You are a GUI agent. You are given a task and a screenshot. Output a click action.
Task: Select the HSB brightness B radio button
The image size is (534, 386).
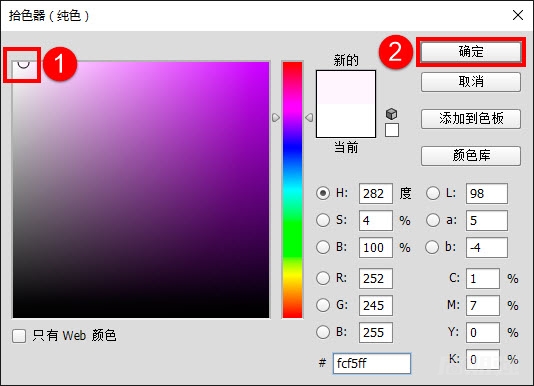coord(323,247)
